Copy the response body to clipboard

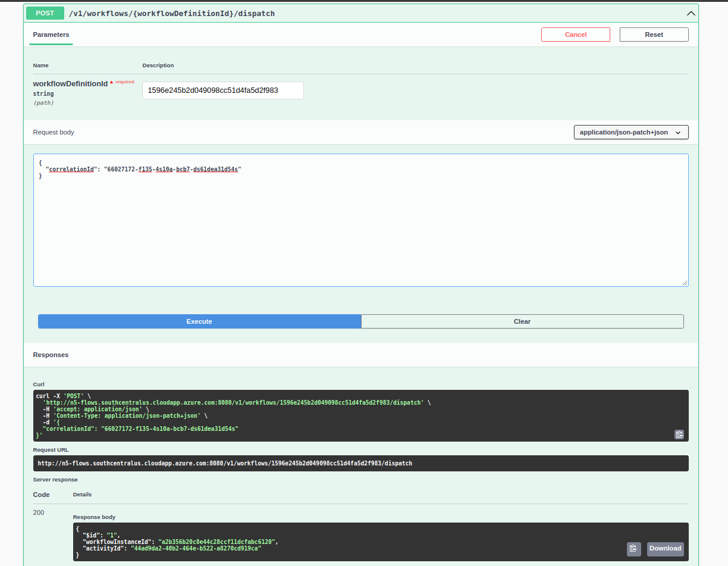(x=633, y=549)
